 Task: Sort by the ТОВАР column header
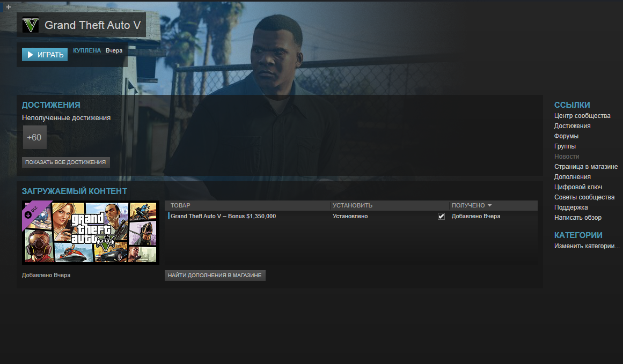pos(180,205)
